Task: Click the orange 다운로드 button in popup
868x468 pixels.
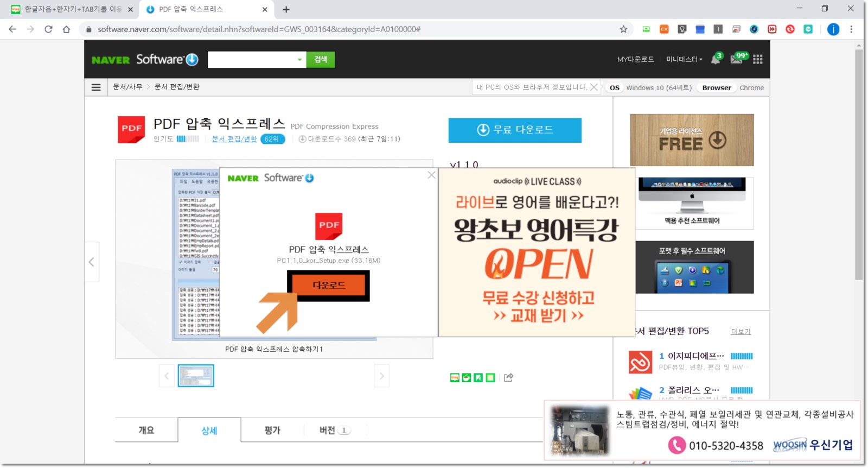Action: 329,285
